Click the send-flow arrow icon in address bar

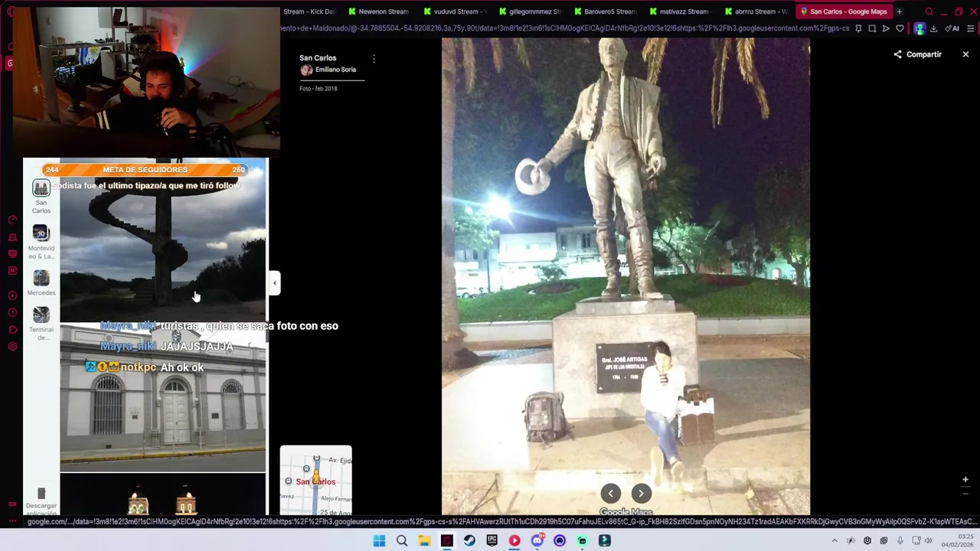click(x=886, y=28)
